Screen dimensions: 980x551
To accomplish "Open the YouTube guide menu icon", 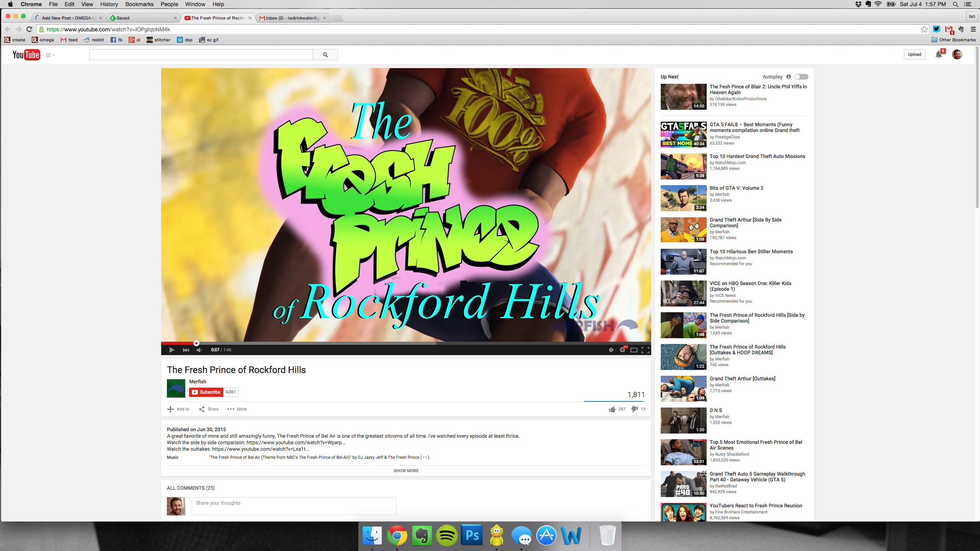I will click(50, 55).
